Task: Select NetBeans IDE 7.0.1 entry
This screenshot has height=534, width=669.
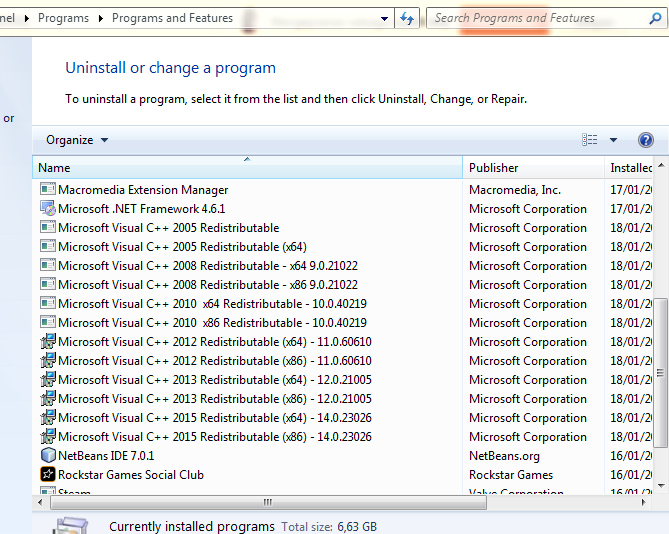Action: click(106, 456)
